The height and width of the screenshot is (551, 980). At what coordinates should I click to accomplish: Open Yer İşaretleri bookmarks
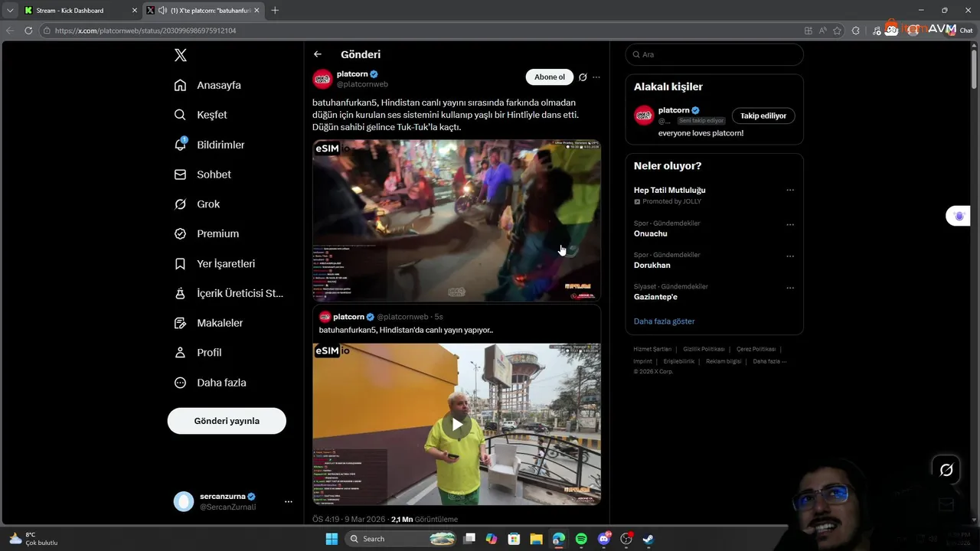[x=214, y=263]
